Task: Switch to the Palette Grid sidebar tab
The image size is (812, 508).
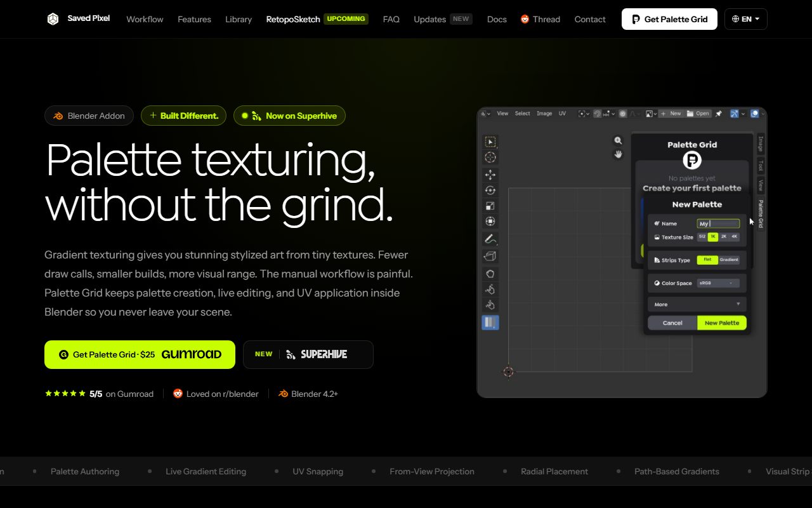Action: [761, 214]
